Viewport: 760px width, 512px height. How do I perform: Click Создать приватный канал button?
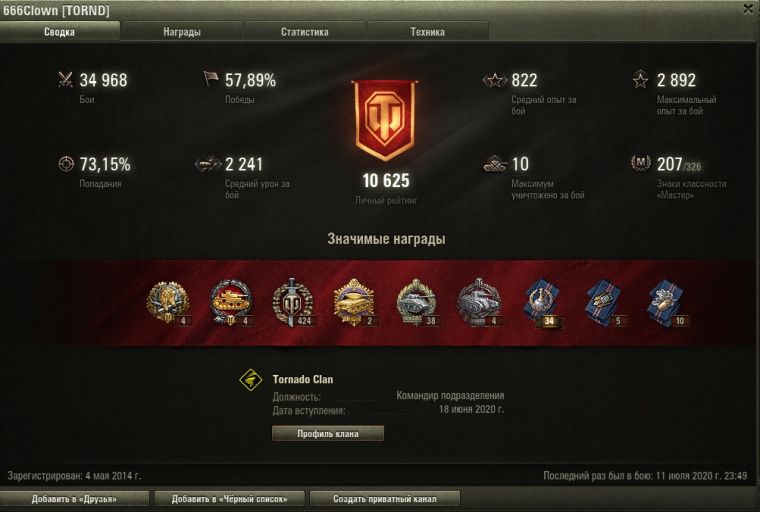385,498
